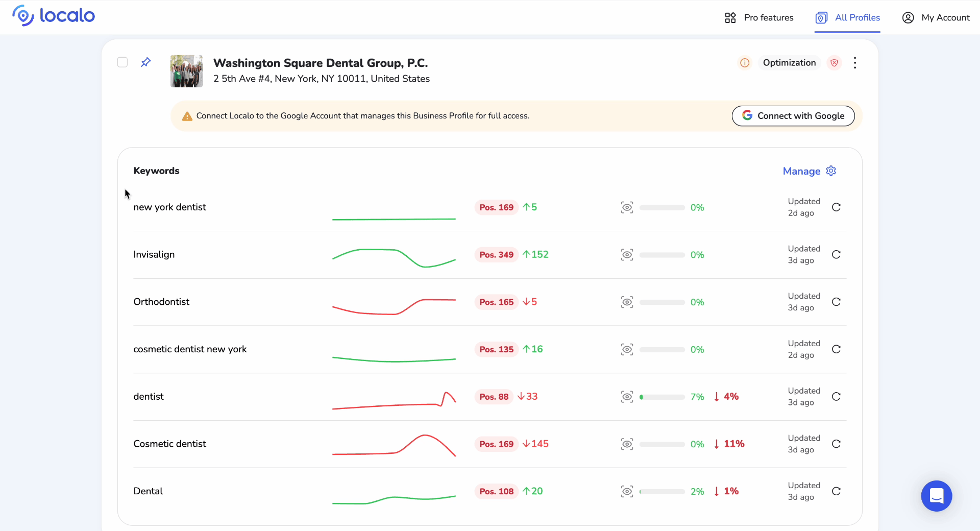Refresh the Orthodontist keyword ranking
Screen dimensions: 980x531
(x=836, y=302)
